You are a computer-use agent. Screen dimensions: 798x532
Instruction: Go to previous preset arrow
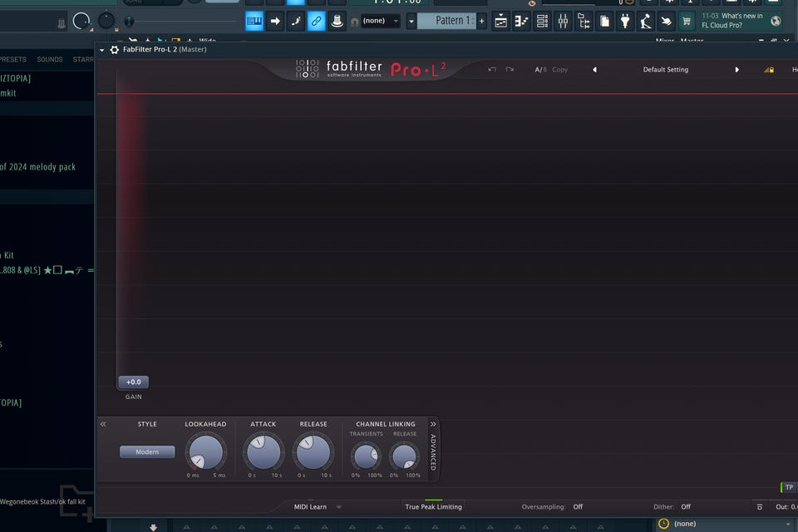point(594,70)
